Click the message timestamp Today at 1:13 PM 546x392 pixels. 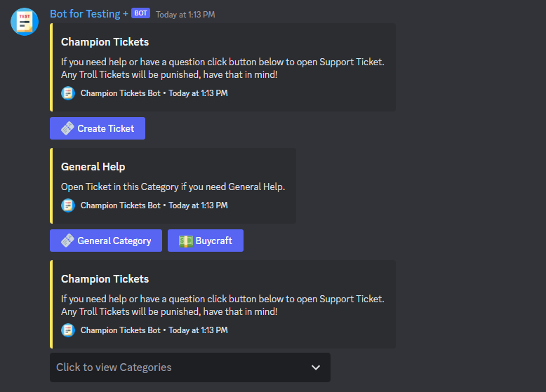185,15
